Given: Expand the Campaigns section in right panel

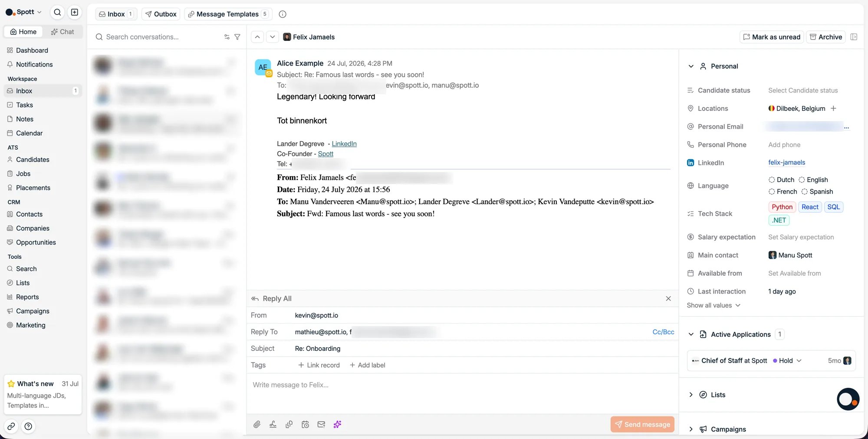Looking at the screenshot, I should [691, 429].
